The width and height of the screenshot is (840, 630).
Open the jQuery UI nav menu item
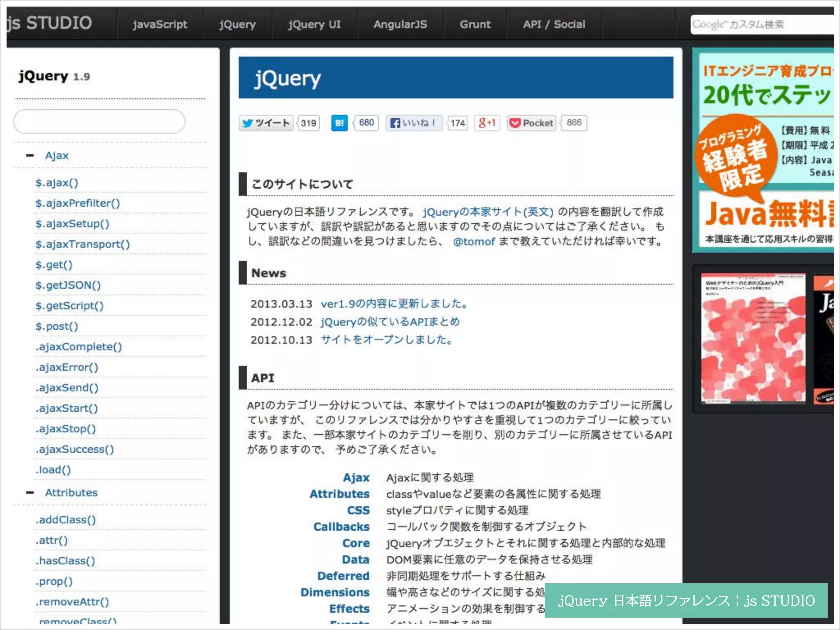tap(315, 24)
